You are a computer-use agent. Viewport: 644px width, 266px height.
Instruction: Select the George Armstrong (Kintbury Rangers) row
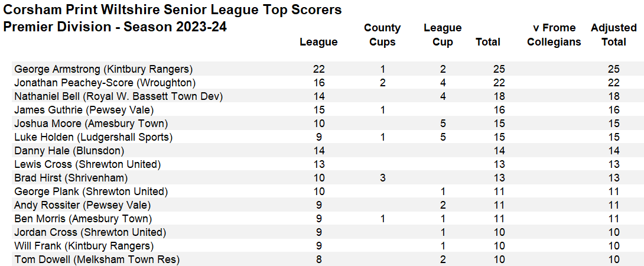pos(103,69)
